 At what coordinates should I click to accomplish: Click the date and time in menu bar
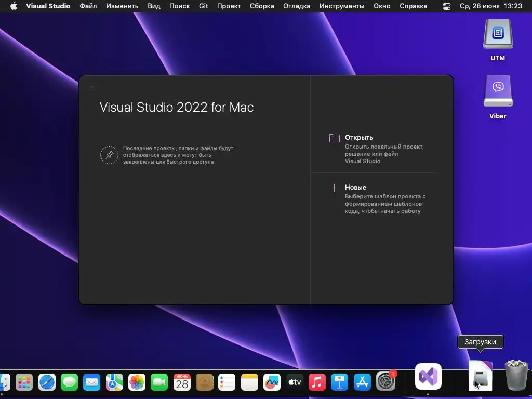(x=490, y=6)
